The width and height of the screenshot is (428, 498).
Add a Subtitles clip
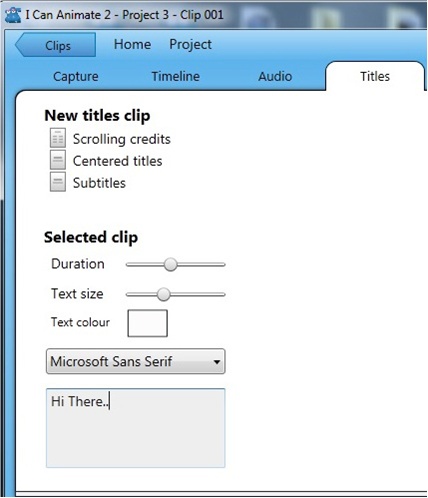coord(99,183)
